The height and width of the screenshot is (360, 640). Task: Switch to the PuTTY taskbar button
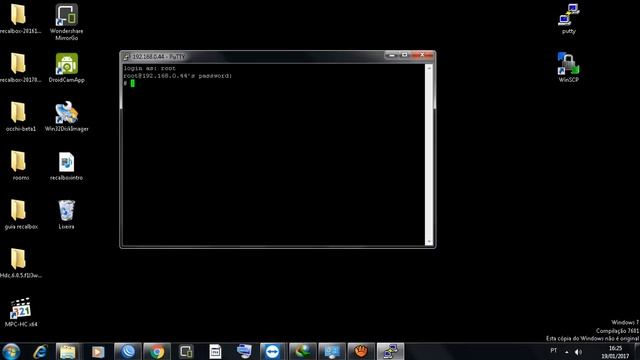[x=390, y=351]
